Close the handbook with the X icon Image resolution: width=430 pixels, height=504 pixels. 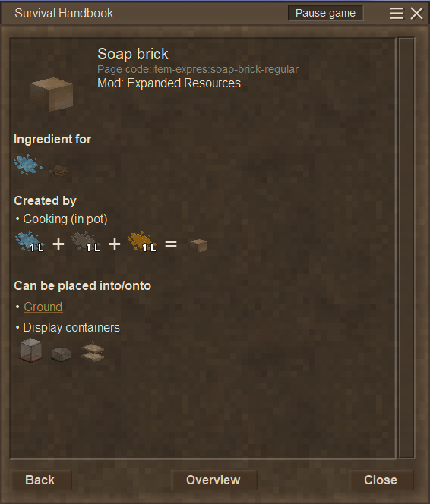tap(417, 14)
